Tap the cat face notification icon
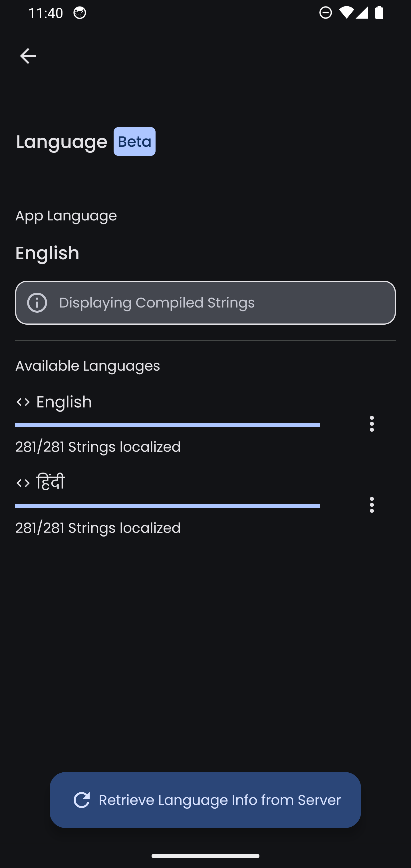This screenshot has width=411, height=868. click(x=80, y=13)
